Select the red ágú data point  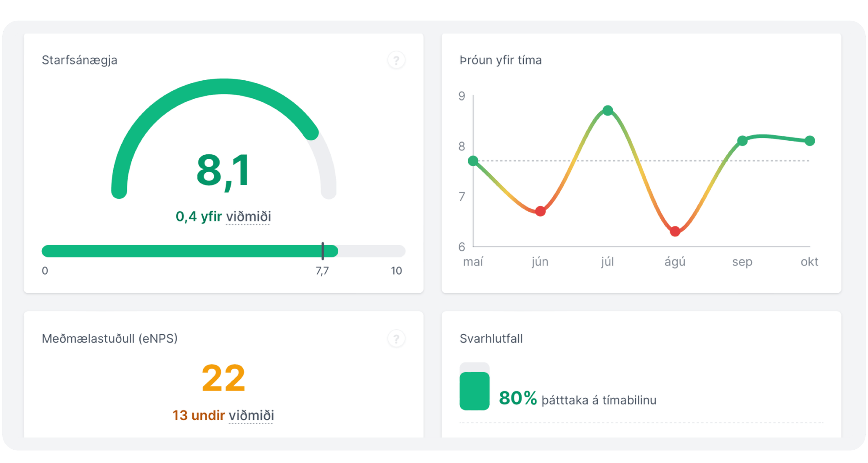point(675,231)
